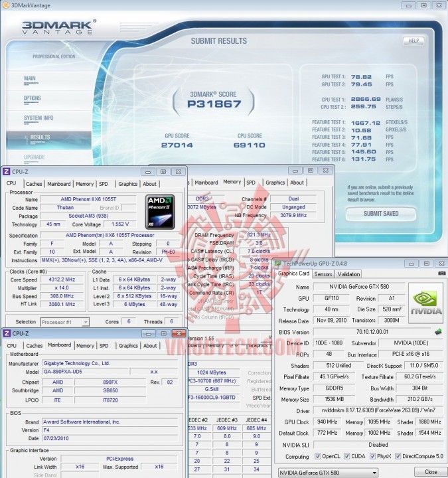Click the BIOS save chip icon in GPU-Z
This screenshot has height=478, width=448.
438,332
